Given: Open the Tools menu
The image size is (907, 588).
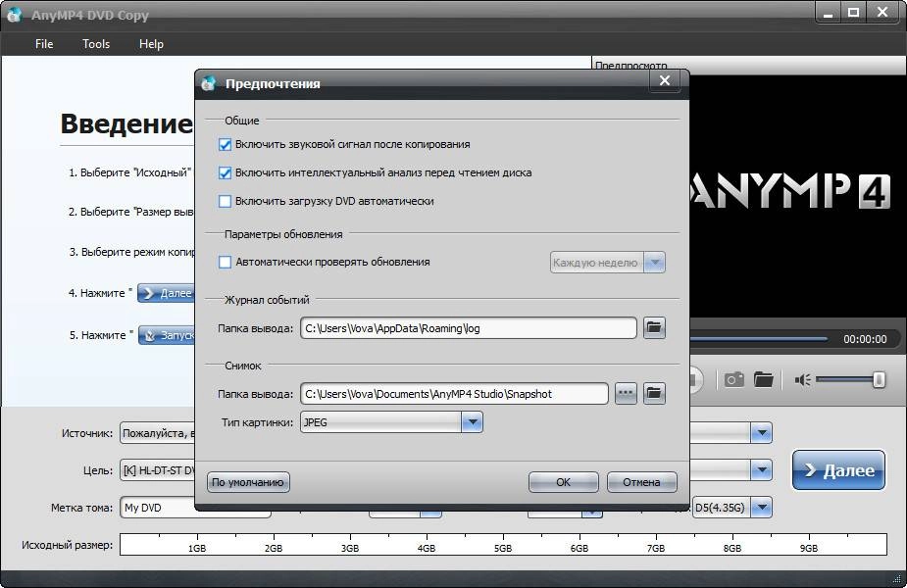Looking at the screenshot, I should 96,44.
